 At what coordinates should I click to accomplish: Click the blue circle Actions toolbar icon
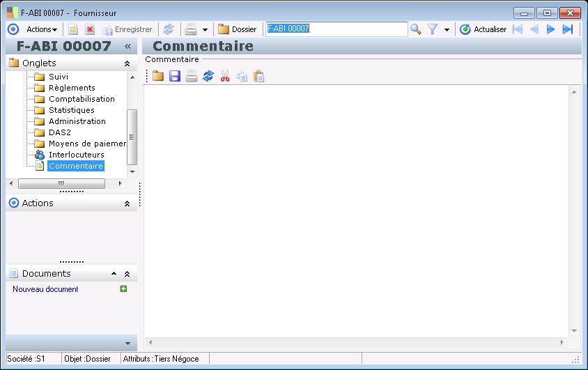[13, 29]
